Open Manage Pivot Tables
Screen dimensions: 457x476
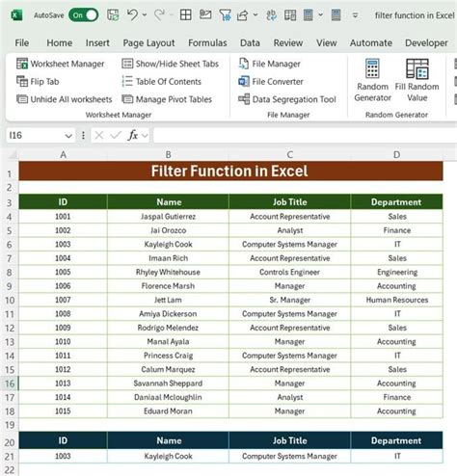coord(167,99)
